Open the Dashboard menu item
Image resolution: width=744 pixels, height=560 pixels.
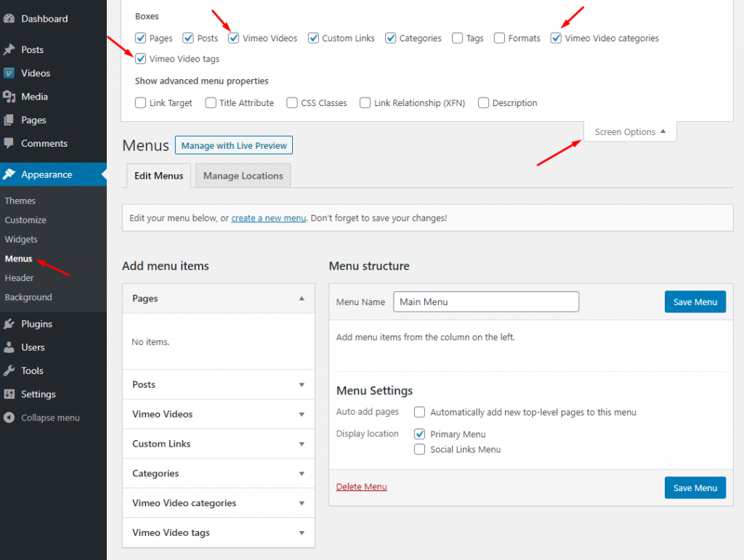click(53, 19)
